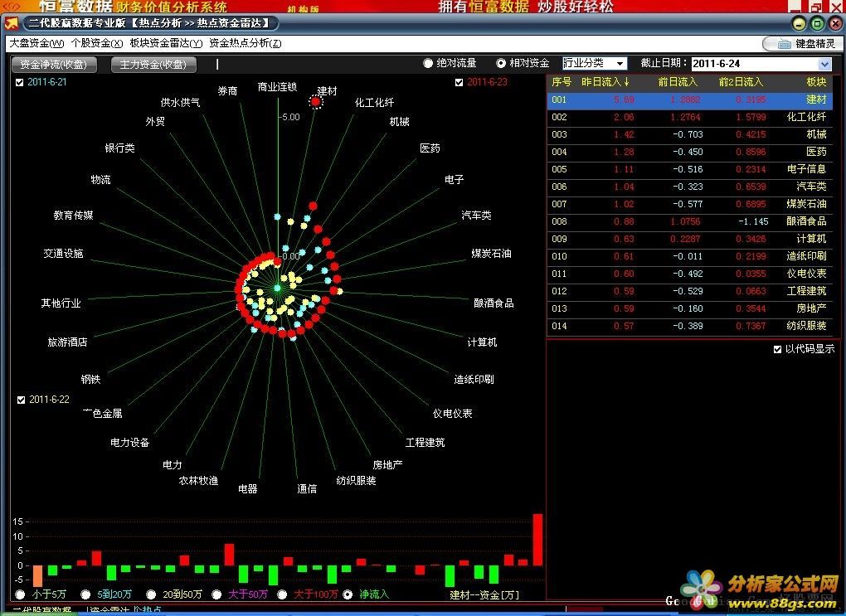The height and width of the screenshot is (616, 846).
Task: Toggle the 2011-6-23 checkbox
Action: (x=459, y=83)
